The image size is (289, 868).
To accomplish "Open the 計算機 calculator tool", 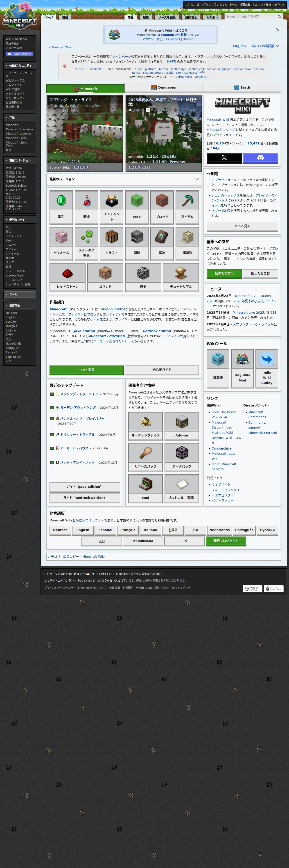I will point(218,368).
